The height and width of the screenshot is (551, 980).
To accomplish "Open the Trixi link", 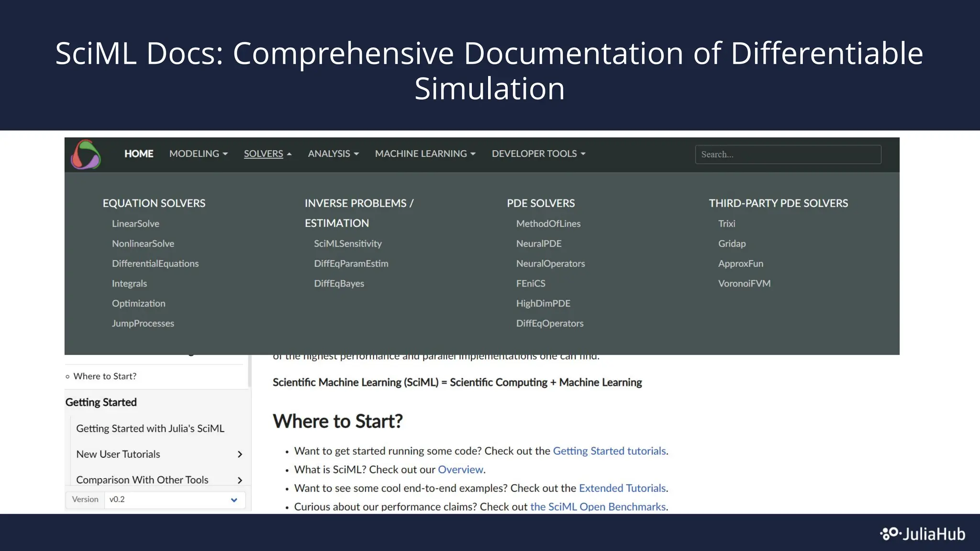I will coord(727,223).
